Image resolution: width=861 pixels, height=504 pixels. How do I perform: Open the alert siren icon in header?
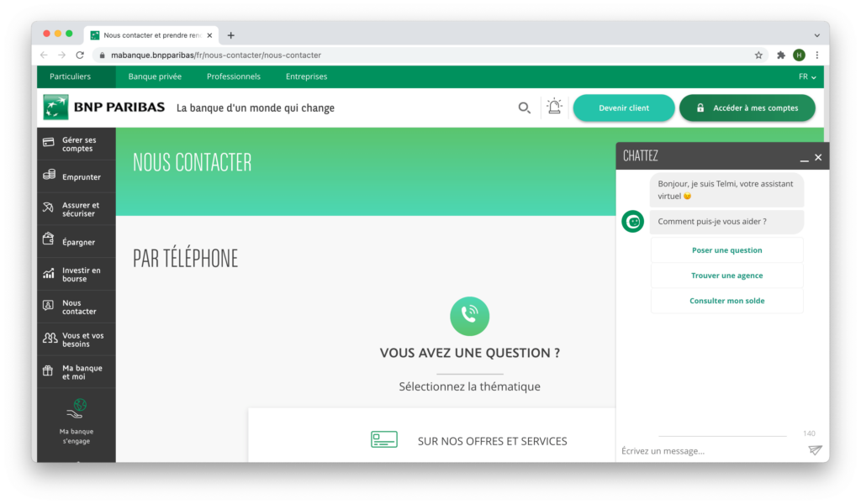[555, 107]
